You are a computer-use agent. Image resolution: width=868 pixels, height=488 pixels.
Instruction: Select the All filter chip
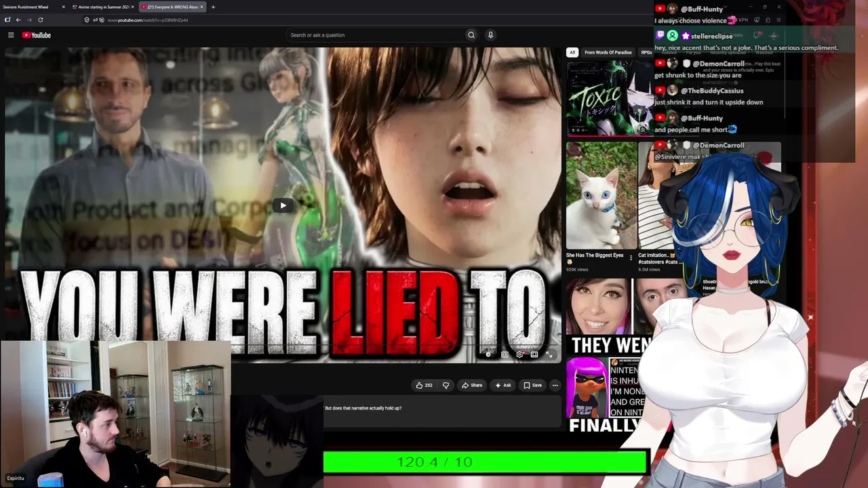click(x=572, y=52)
